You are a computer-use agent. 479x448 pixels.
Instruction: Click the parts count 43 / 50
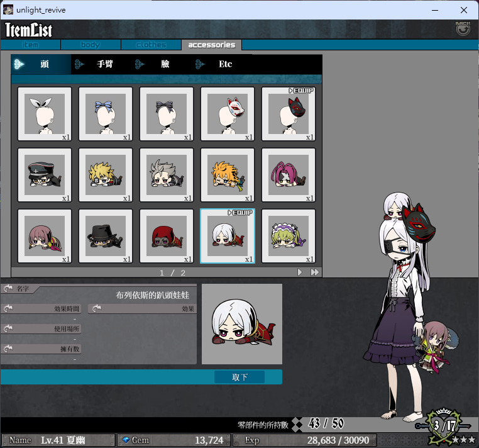[x=326, y=423]
